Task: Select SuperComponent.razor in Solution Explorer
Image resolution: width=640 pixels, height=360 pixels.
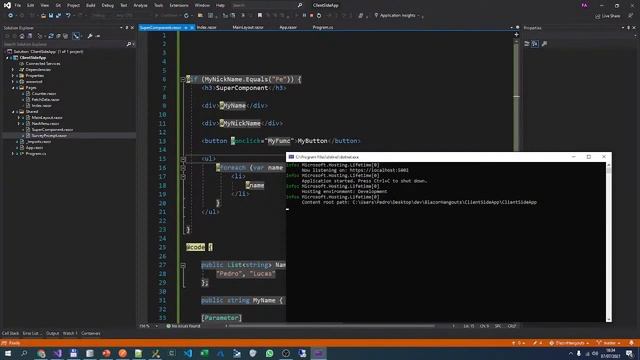Action: [x=52, y=129]
